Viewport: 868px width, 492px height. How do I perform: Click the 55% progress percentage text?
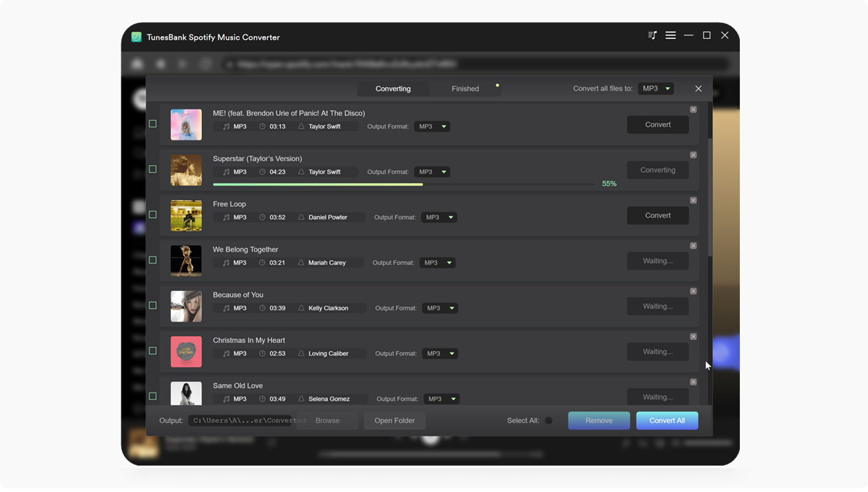pos(609,184)
